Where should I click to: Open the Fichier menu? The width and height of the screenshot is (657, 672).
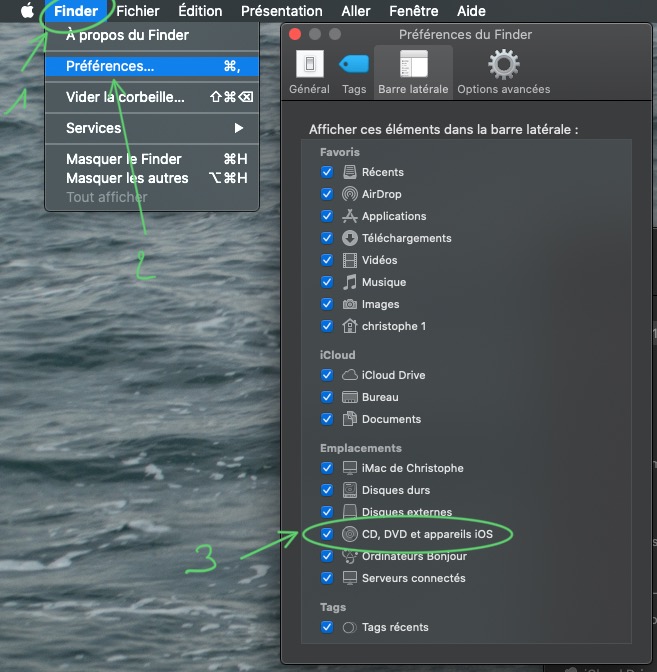(x=138, y=11)
